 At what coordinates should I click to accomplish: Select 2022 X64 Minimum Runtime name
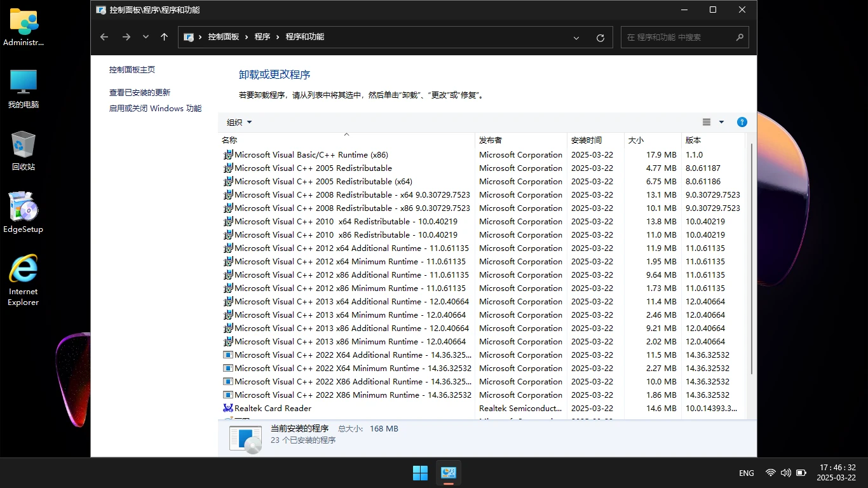353,368
